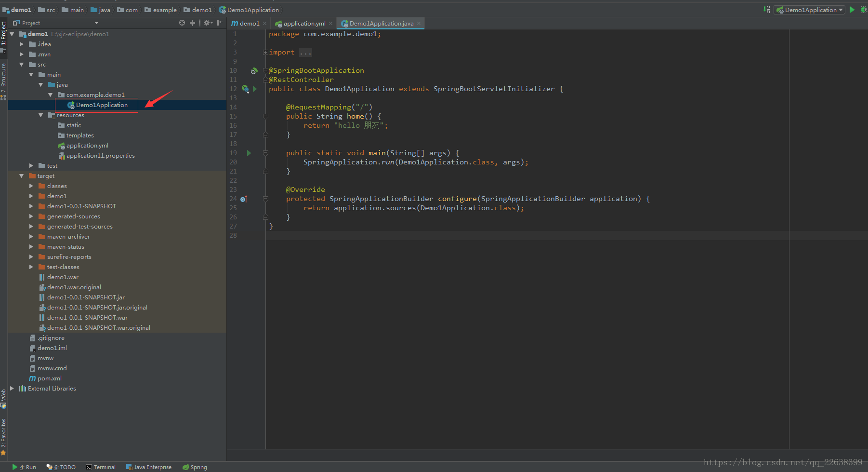Click the Run button in the top toolbar
868x472 pixels.
click(852, 10)
